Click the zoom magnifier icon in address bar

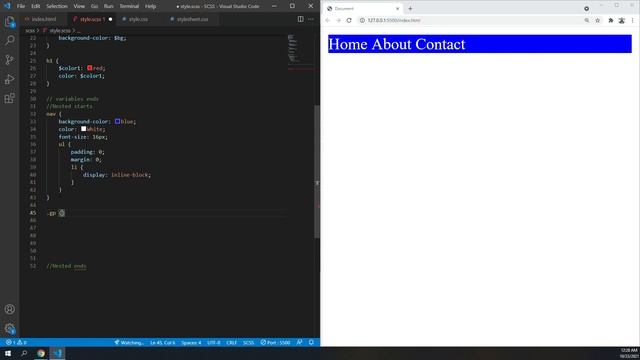587,20
